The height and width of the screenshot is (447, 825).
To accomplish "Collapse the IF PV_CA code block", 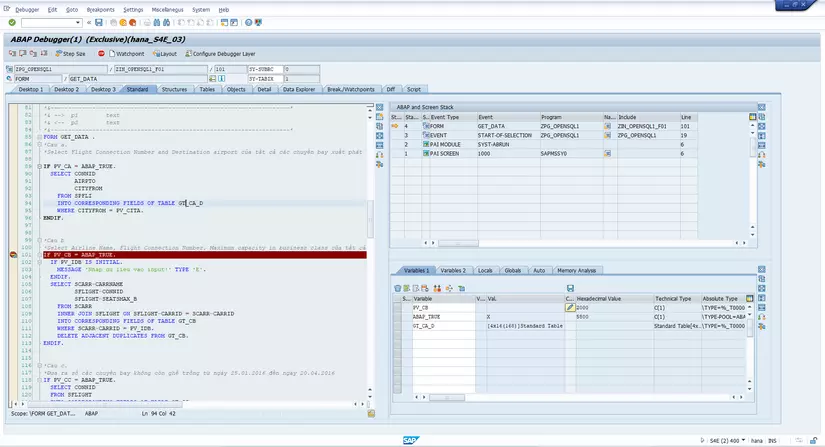I will [x=39, y=165].
